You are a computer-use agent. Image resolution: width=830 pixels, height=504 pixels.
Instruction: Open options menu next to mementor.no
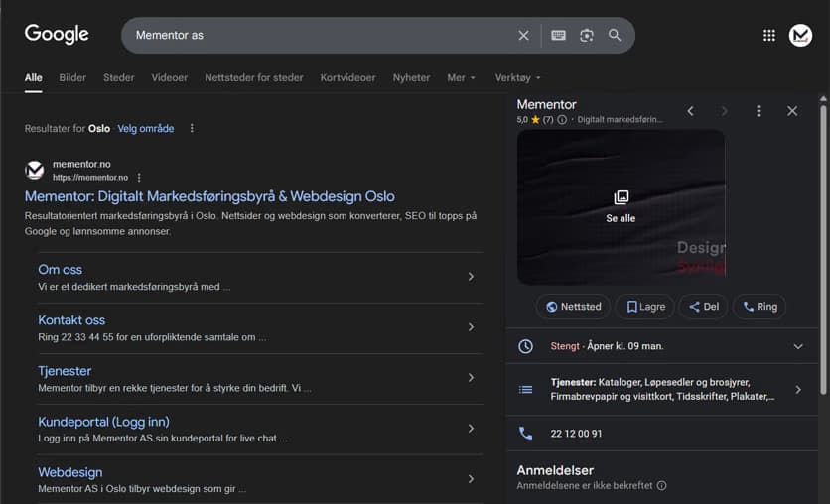coord(139,178)
